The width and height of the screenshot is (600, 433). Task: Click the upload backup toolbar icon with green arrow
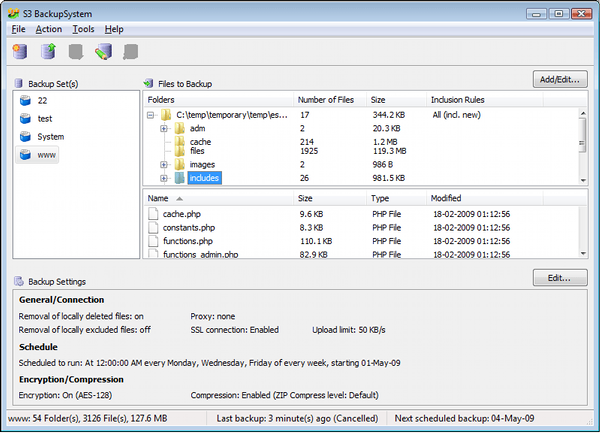[48, 51]
